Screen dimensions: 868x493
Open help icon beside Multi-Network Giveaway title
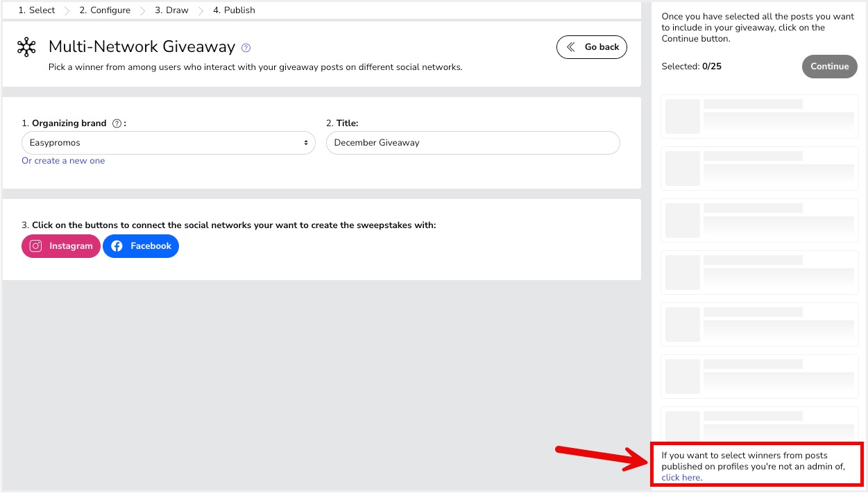tap(246, 48)
